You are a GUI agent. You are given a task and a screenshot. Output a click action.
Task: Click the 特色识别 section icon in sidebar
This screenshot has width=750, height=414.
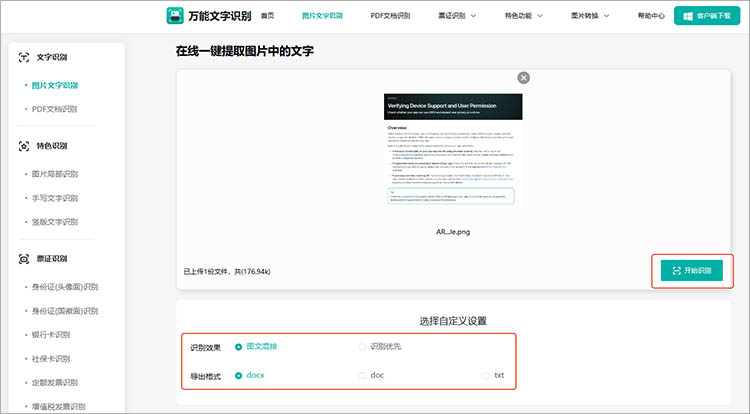tap(24, 146)
